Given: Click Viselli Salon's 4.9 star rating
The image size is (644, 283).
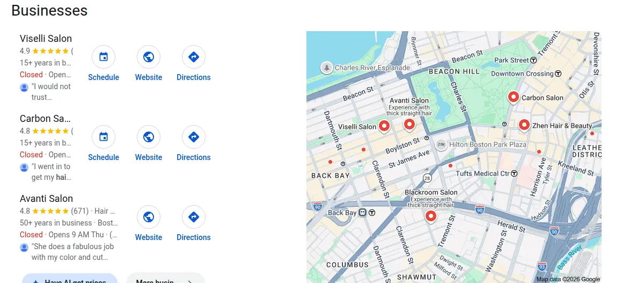Looking at the screenshot, I should [45, 51].
